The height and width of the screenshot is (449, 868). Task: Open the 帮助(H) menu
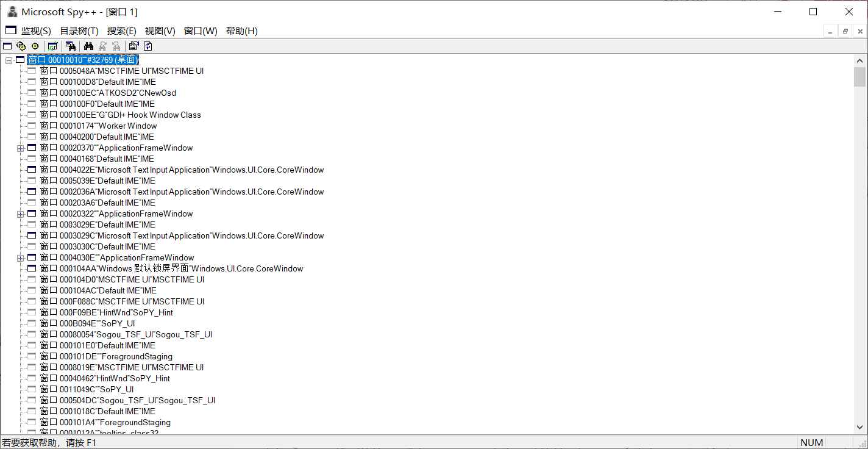pyautogui.click(x=242, y=31)
